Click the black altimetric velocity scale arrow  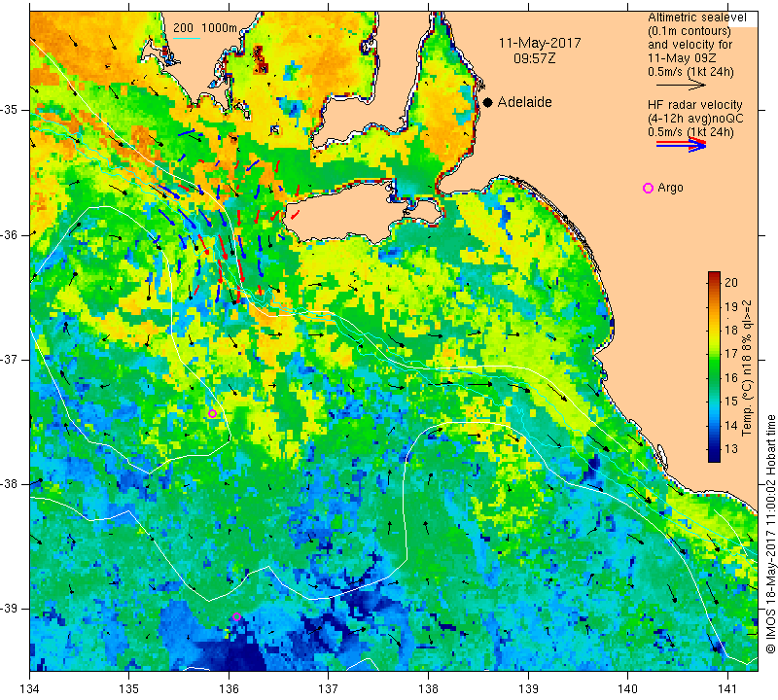[x=681, y=86]
